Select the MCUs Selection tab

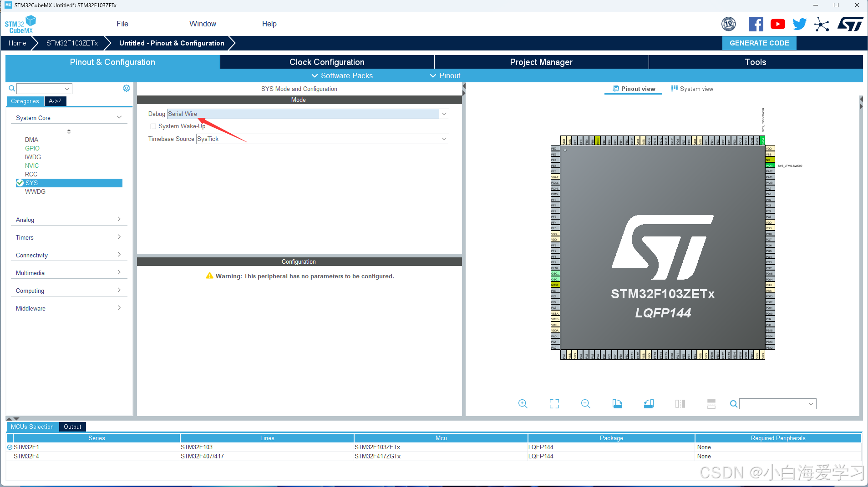click(x=32, y=427)
